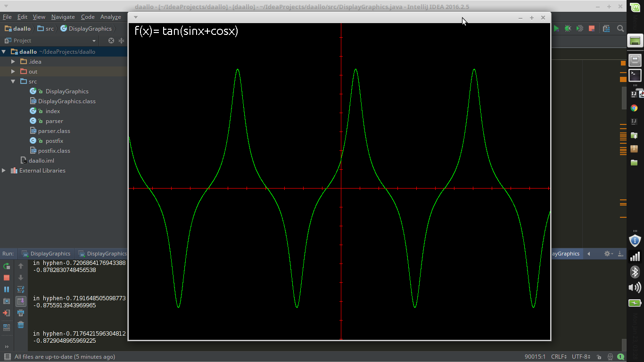Screen dimensions: 644x362
Task: Click the down arrow stack trace icon
Action: 21,278
